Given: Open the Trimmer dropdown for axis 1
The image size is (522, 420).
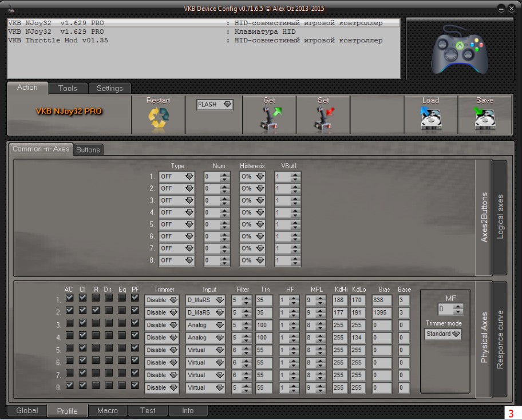Looking at the screenshot, I should click(162, 300).
